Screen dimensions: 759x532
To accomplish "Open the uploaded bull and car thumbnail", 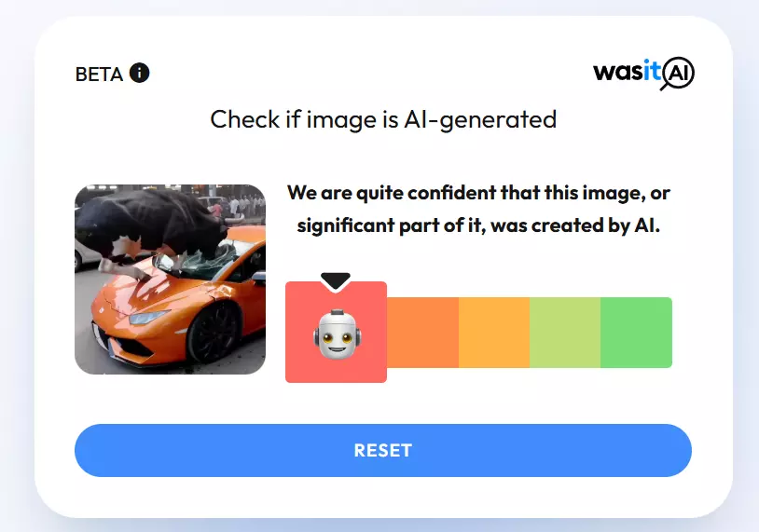I will 170,280.
